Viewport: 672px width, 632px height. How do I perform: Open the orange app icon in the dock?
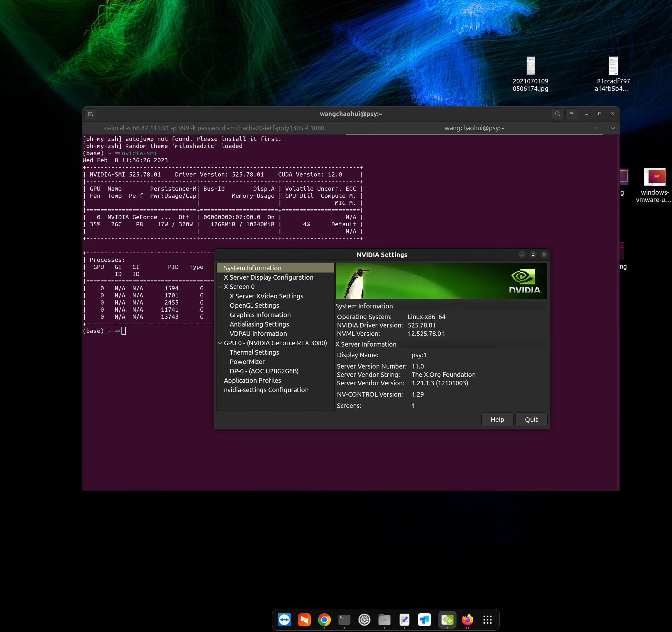pos(304,620)
